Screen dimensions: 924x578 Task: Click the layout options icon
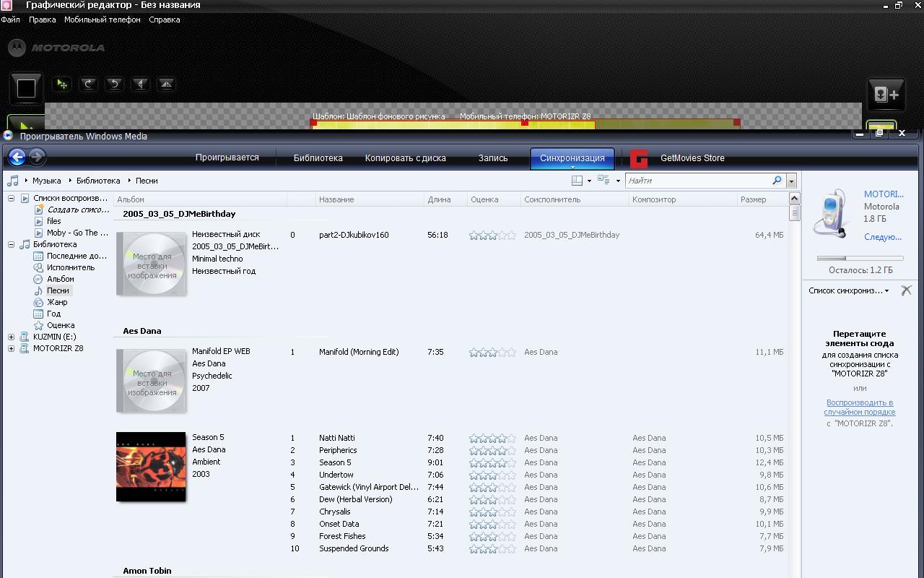coord(577,181)
